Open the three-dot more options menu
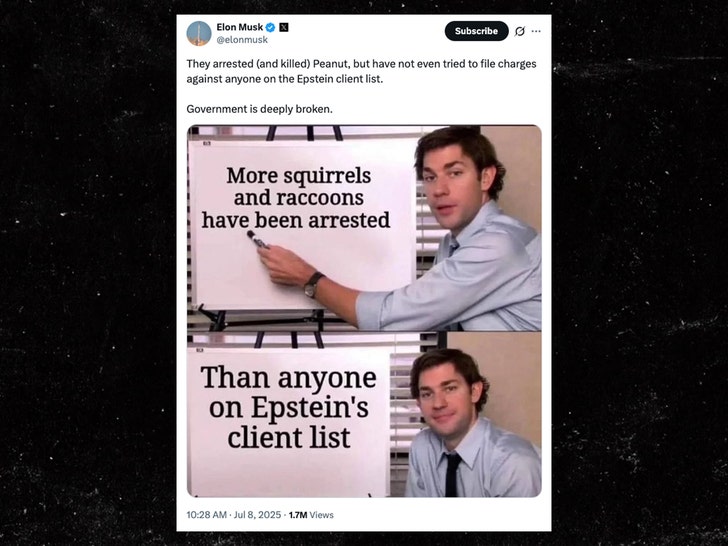The height and width of the screenshot is (546, 728). pyautogui.click(x=536, y=31)
